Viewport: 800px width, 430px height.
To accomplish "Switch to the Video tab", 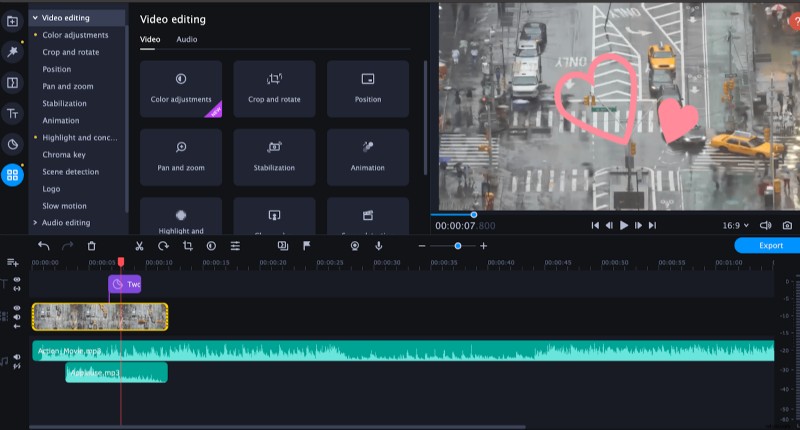I will click(150, 39).
